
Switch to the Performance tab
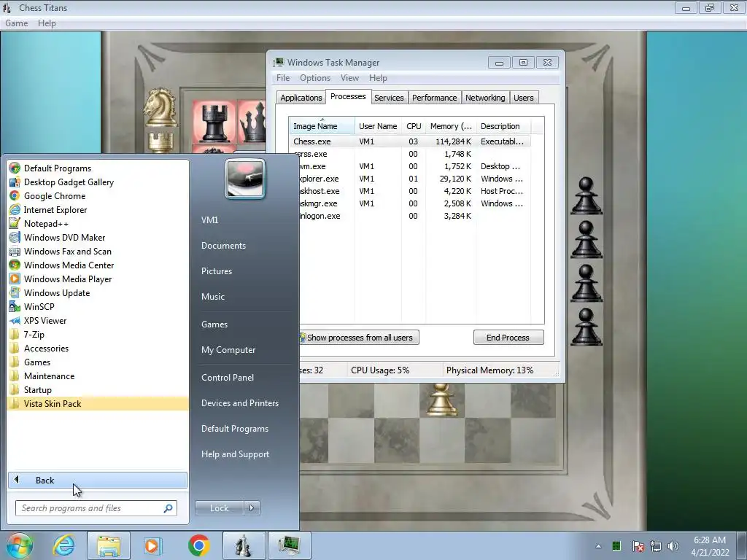pyautogui.click(x=434, y=98)
